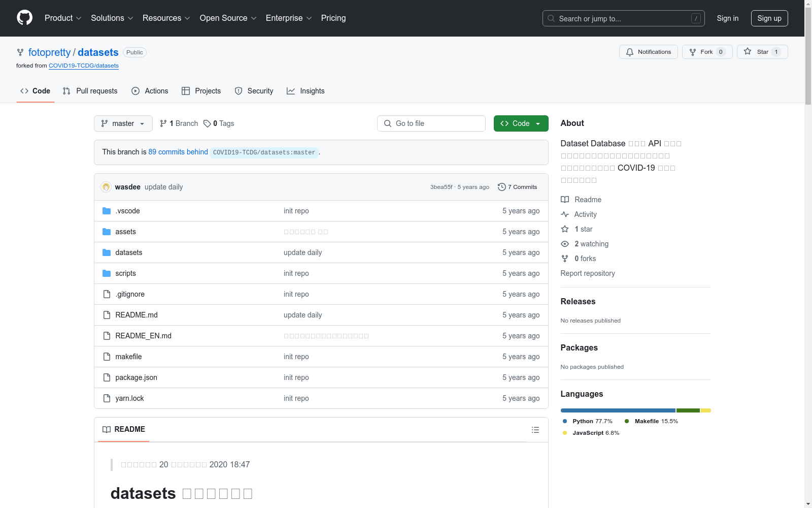Open the Notifications button
This screenshot has height=508, width=812.
(x=649, y=52)
